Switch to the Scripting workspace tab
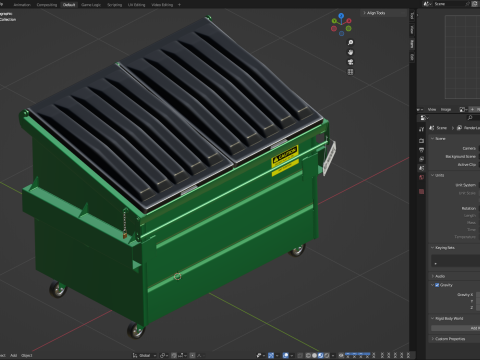This screenshot has width=480, height=360. [x=114, y=5]
